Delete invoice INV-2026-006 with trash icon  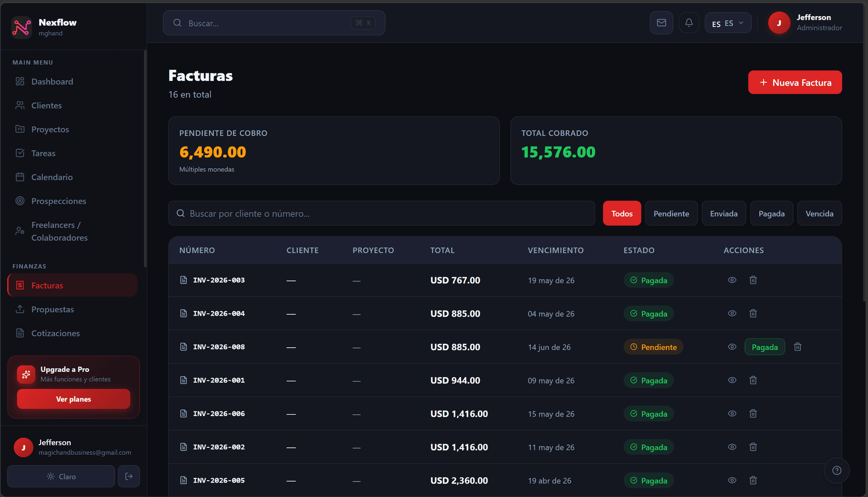tap(753, 414)
